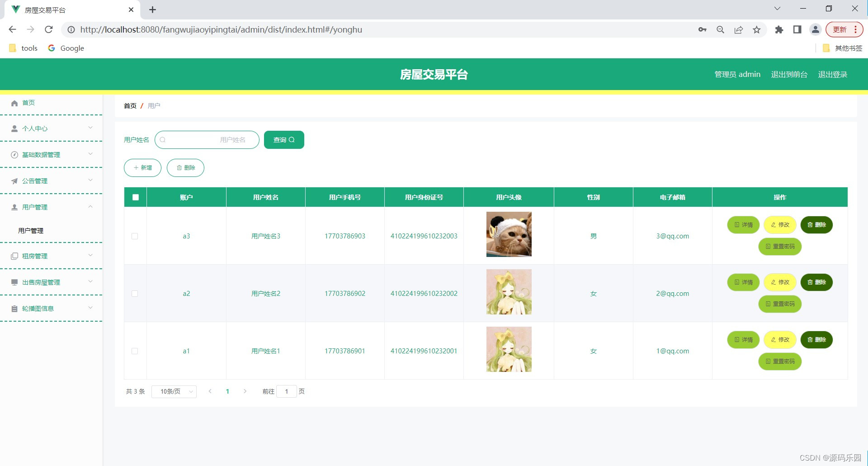Click the 新增 button to add a user
Viewport: 868px width, 466px height.
pos(142,167)
